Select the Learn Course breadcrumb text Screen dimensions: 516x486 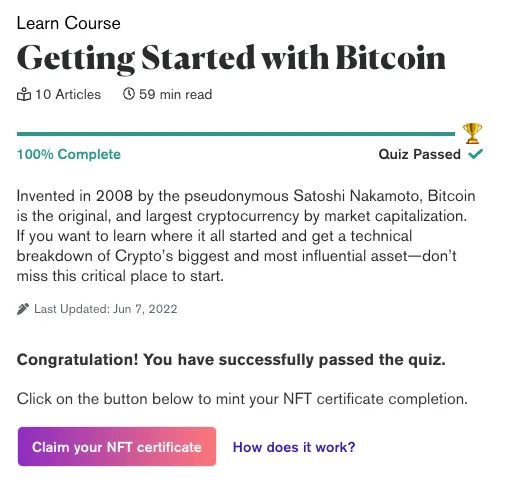[x=69, y=23]
